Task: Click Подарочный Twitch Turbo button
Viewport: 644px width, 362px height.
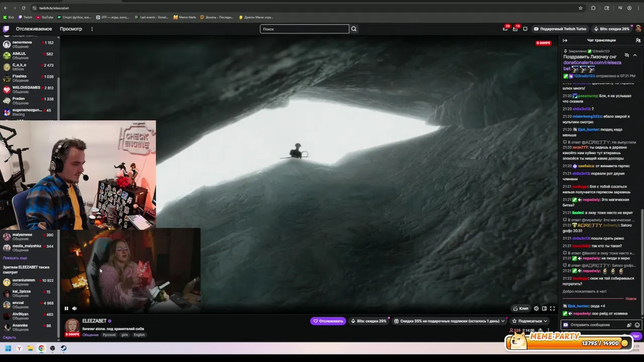Action: 560,29
